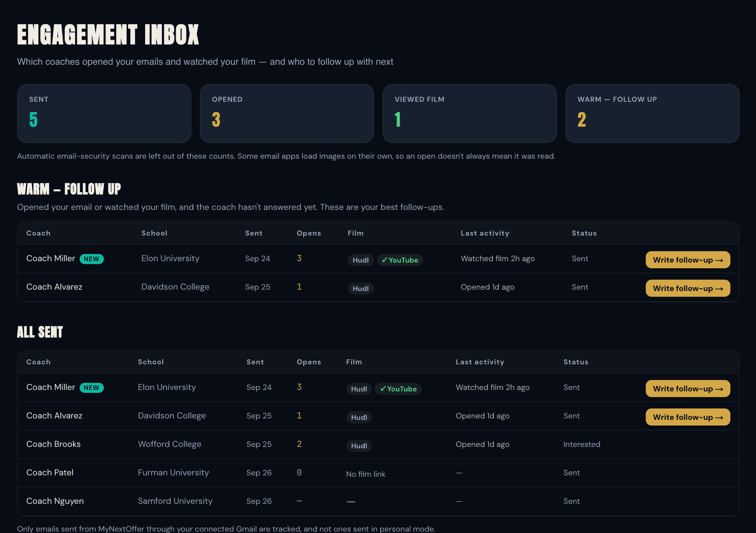Click Elon University in All Sent table

click(167, 387)
